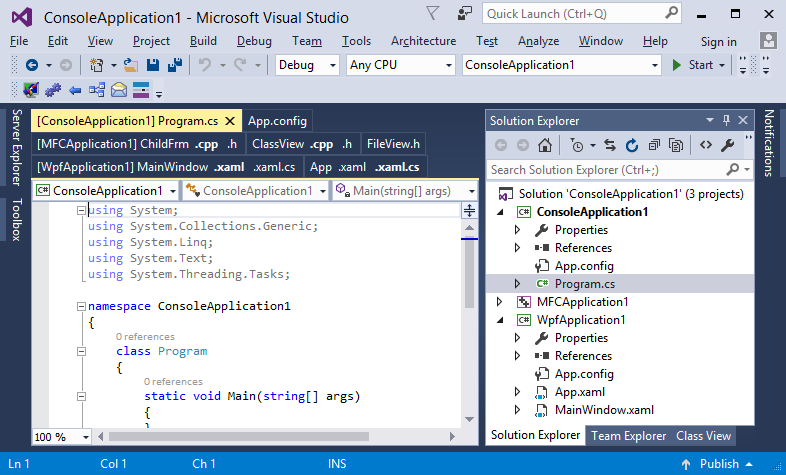Screen dimensions: 786x475
Task: Toggle Sync with Active Document
Action: click(609, 145)
